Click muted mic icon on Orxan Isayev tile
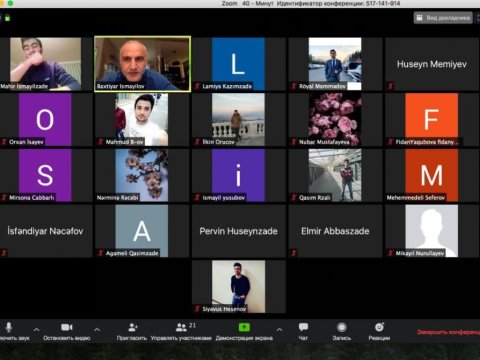The height and width of the screenshot is (360, 480). (4, 142)
